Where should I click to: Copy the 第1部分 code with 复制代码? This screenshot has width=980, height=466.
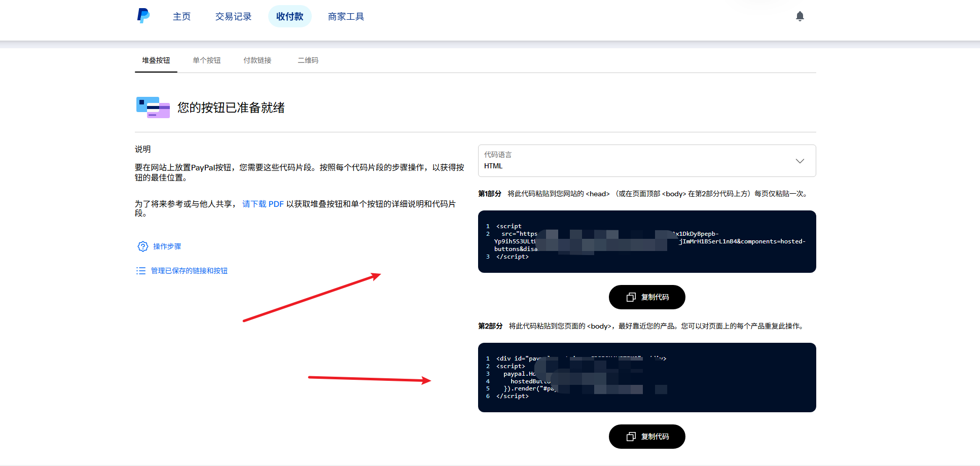click(x=647, y=297)
